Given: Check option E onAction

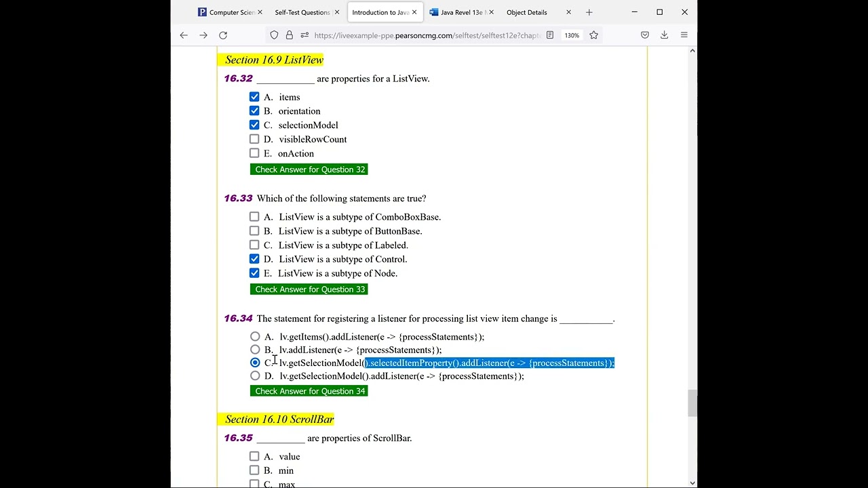Looking at the screenshot, I should 254,153.
